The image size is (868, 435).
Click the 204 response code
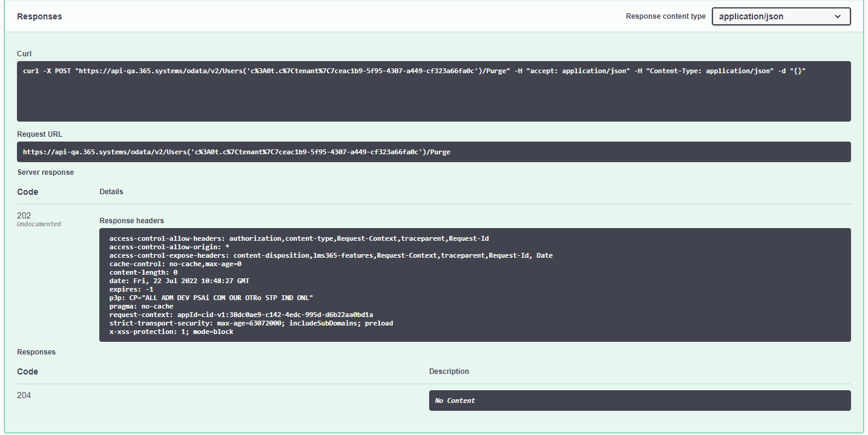[x=24, y=395]
